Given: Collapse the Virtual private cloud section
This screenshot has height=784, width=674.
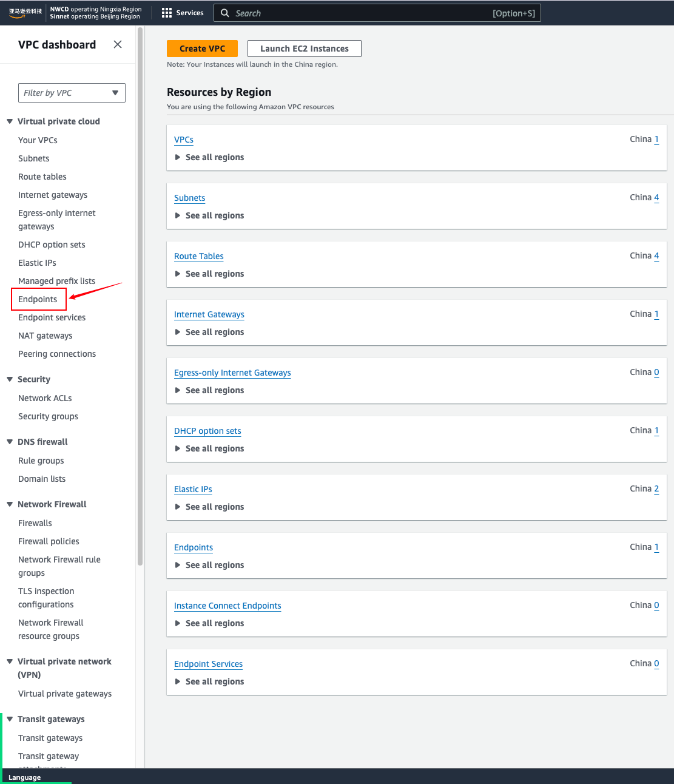Looking at the screenshot, I should 10,121.
